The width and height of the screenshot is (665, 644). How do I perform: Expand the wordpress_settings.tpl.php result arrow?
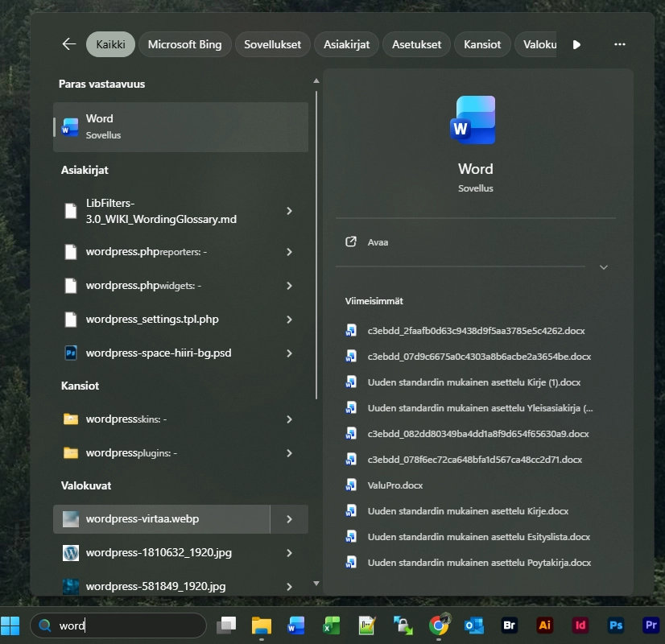click(289, 320)
